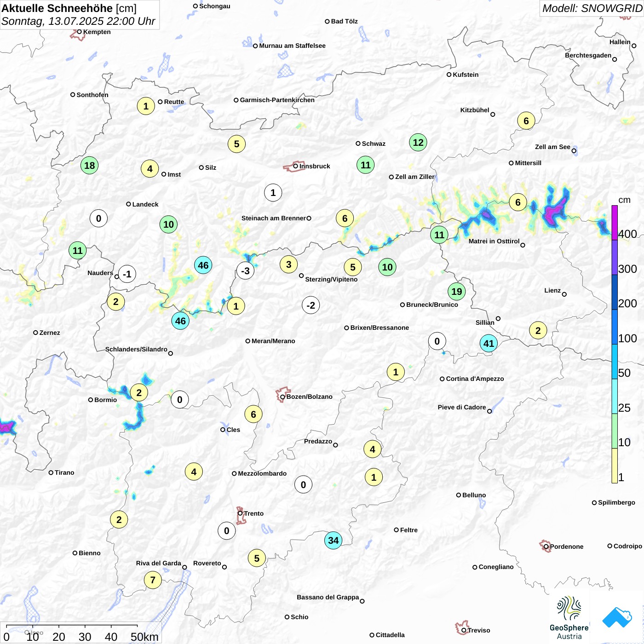Viewport: 644px width, 644px height.
Task: Click the Zell am Ziller label
Action: point(414,177)
